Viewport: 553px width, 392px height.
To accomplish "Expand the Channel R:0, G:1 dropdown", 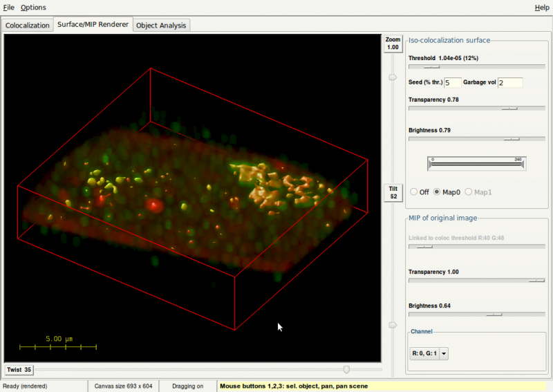I will [429, 353].
